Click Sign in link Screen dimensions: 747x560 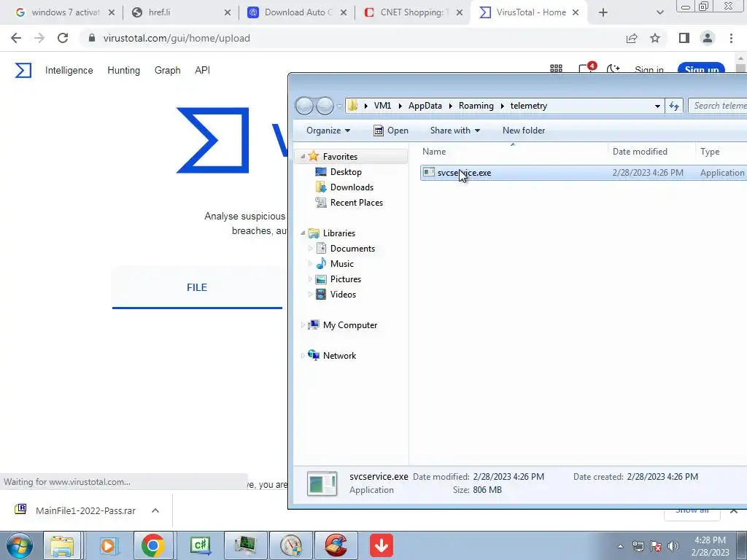649,69
